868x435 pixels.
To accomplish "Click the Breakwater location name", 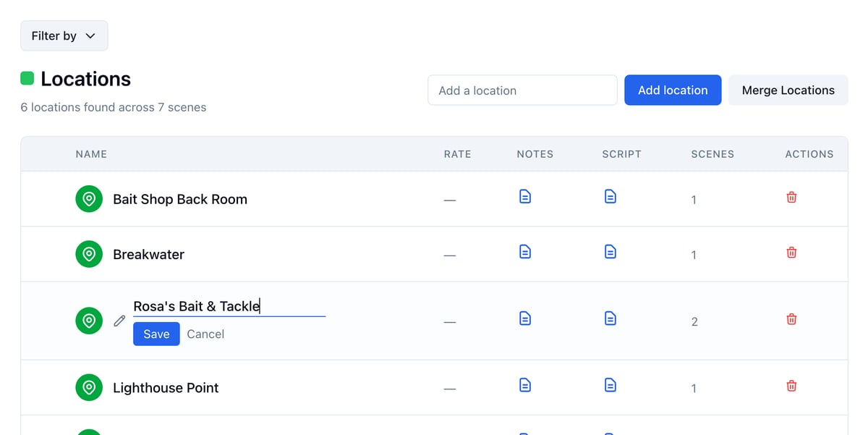I will pyautogui.click(x=148, y=254).
